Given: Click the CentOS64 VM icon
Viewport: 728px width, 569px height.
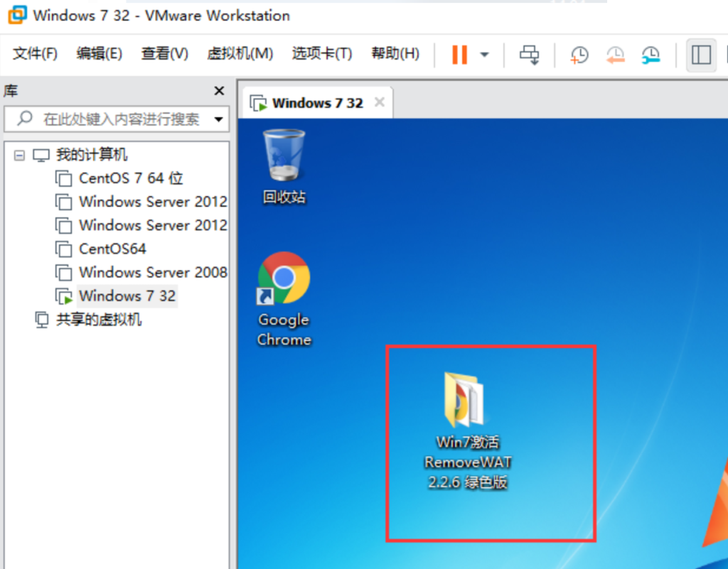Looking at the screenshot, I should 63,249.
